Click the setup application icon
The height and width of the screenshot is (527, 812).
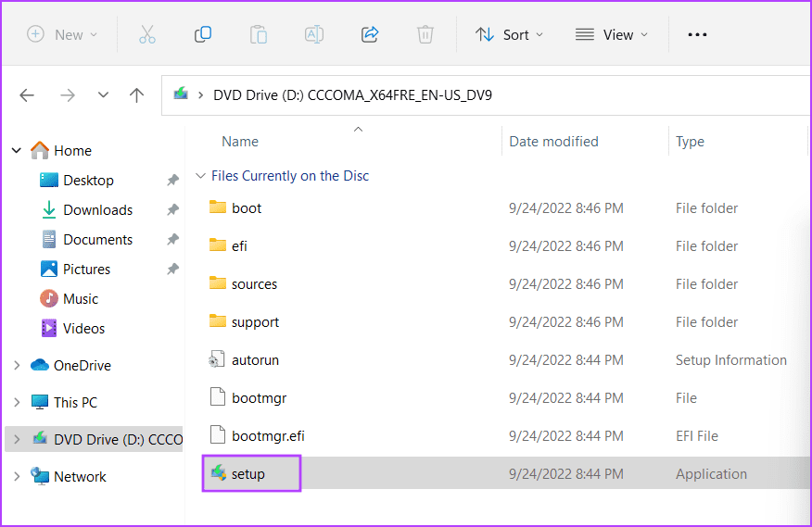218,472
